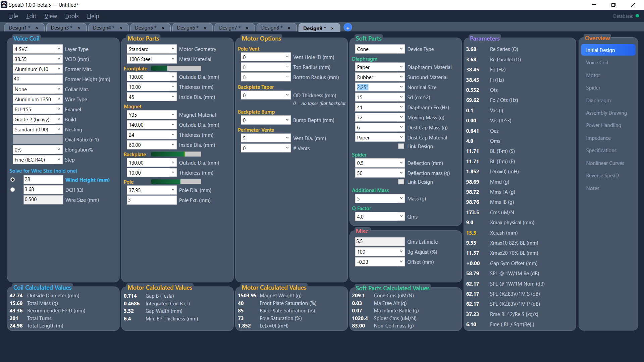The height and width of the screenshot is (362, 644).
Task: Click the Frontplate saturation bar
Action: click(176, 68)
